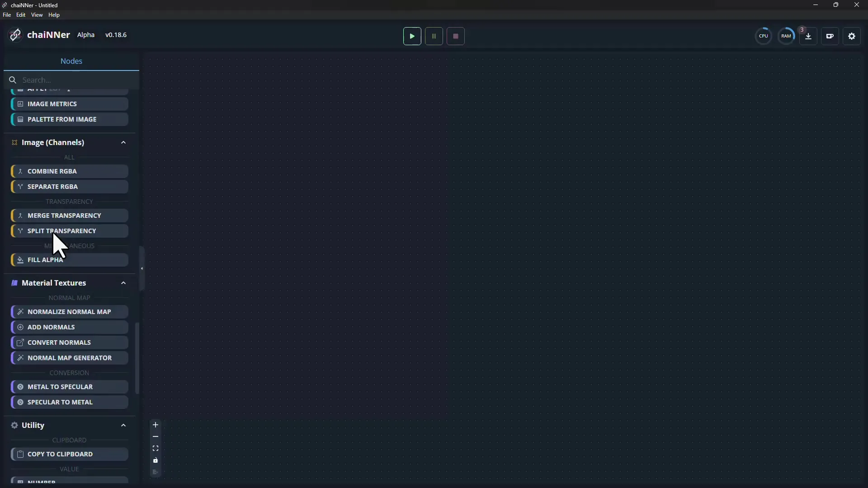Screen dimensions: 868x488
Task: Select the Add Normals node icon
Action: click(x=20, y=327)
